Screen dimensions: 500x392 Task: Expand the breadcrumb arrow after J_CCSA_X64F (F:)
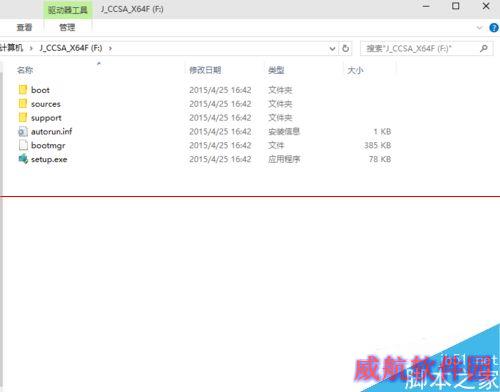[110, 48]
